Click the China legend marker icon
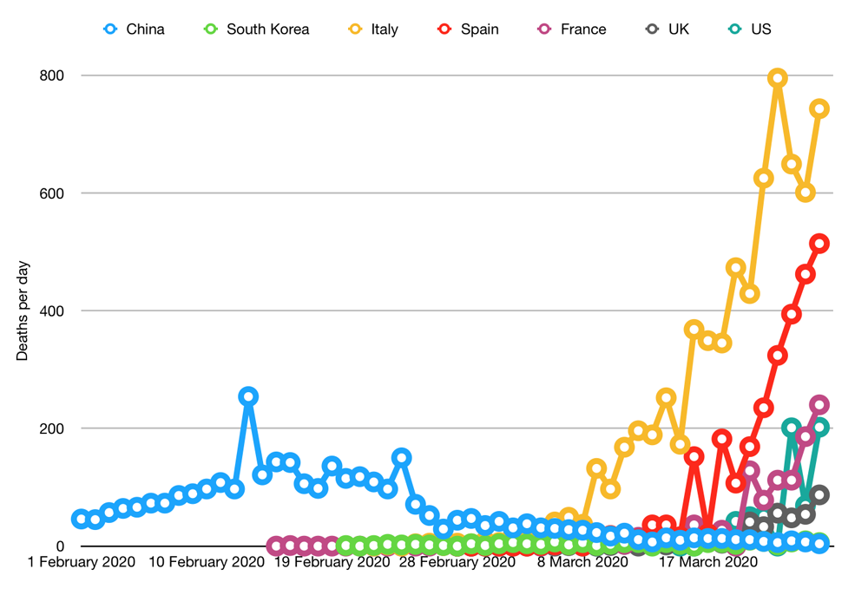Image resolution: width=868 pixels, height=595 pixels. tap(110, 29)
